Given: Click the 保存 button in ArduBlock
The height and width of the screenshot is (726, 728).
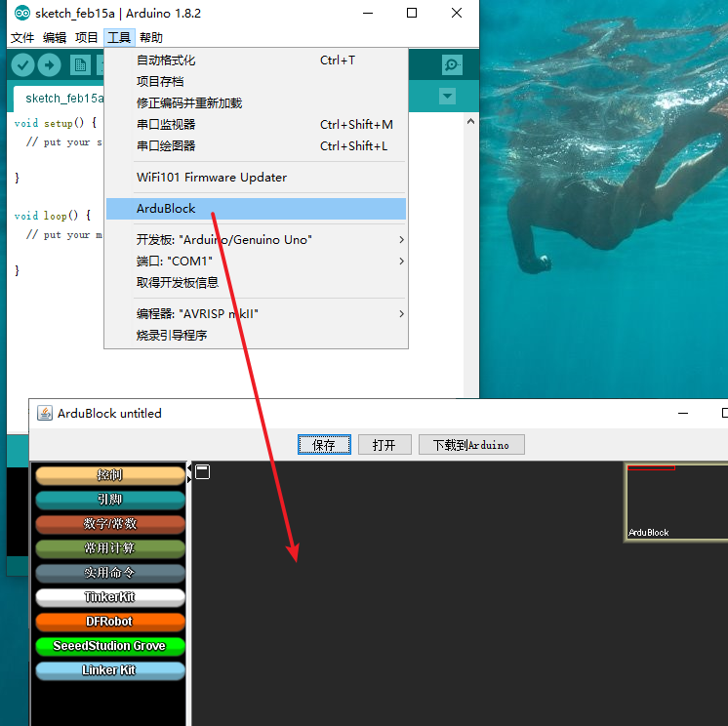Looking at the screenshot, I should (x=324, y=445).
